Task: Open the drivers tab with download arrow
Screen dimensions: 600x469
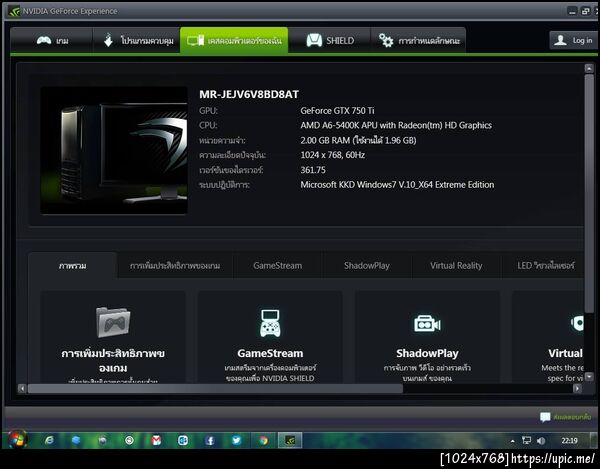Action: click(137, 41)
